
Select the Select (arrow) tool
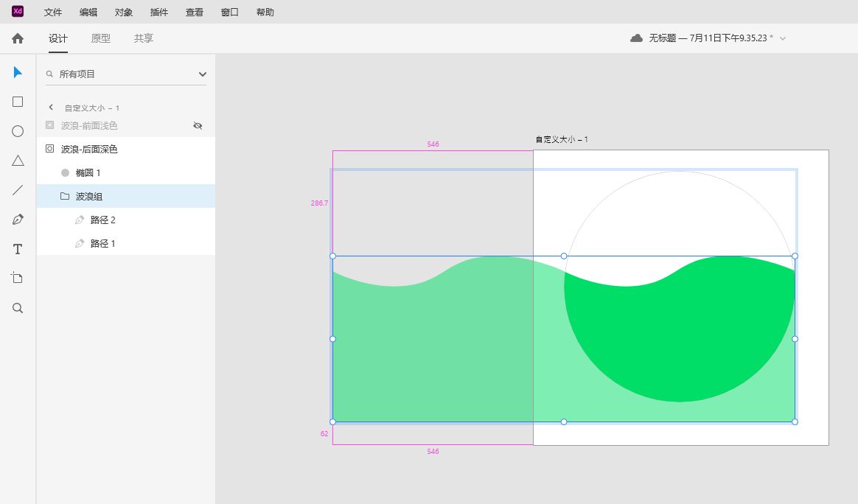pos(18,72)
